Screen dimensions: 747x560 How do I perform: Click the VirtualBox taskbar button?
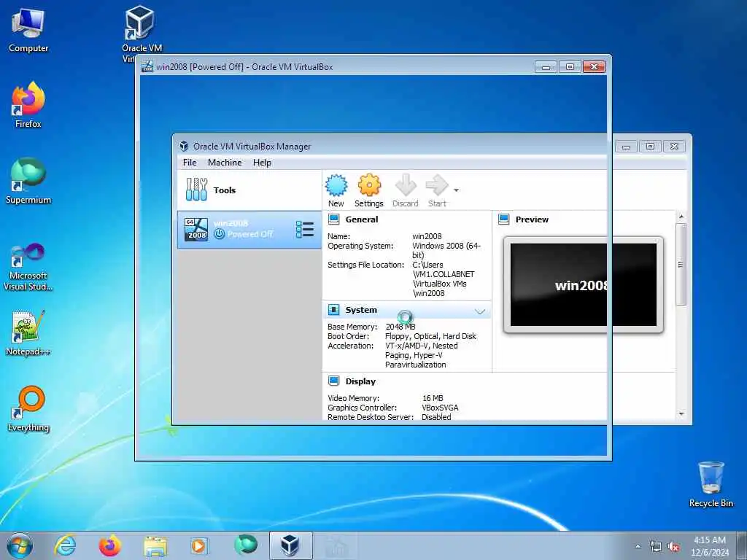coord(290,545)
